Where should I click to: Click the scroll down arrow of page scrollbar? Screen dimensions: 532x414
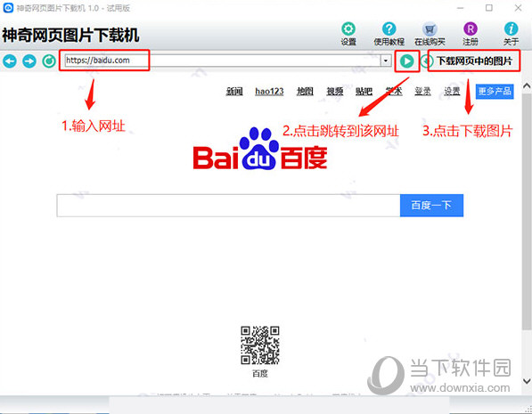click(527, 381)
